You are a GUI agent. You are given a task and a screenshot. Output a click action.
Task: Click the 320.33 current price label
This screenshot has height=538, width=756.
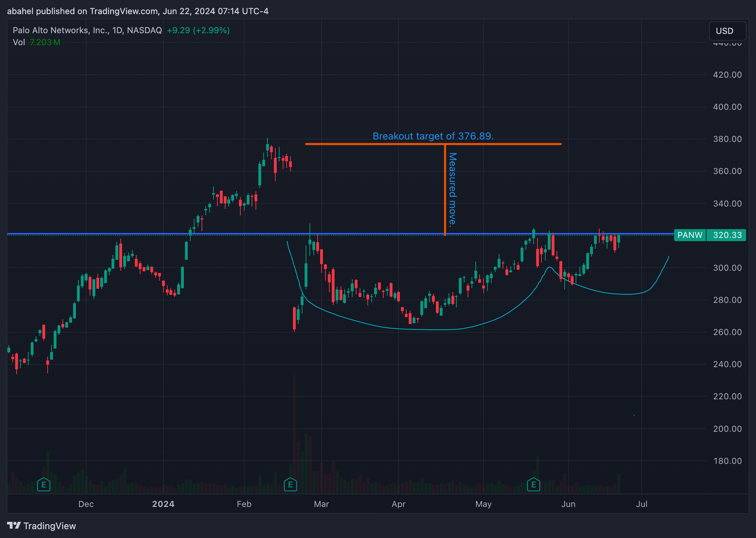point(727,235)
